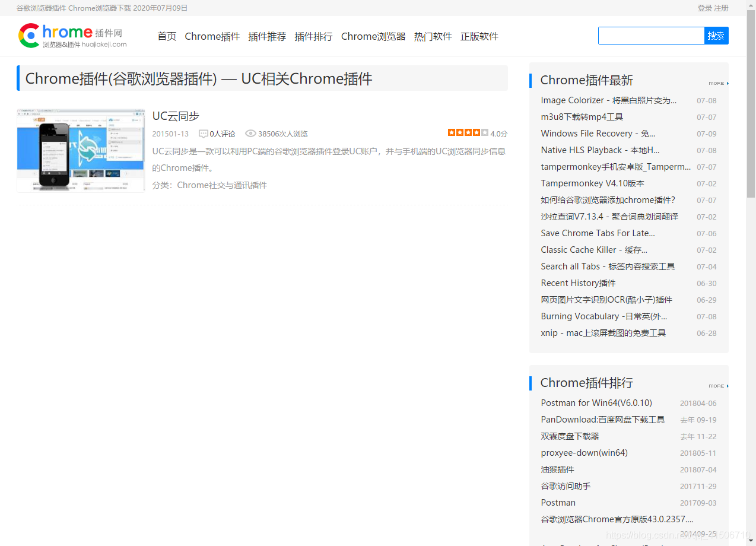Open Postman for Win64(V6.0.10) entry
The width and height of the screenshot is (756, 546).
596,403
